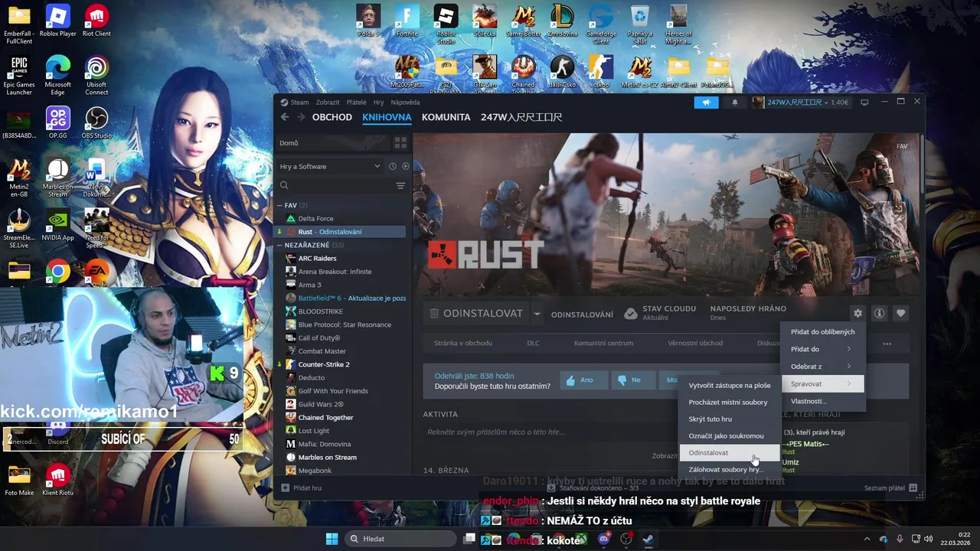This screenshot has width=980, height=551.
Task: Open Steam icon in taskbar
Action: point(648,539)
